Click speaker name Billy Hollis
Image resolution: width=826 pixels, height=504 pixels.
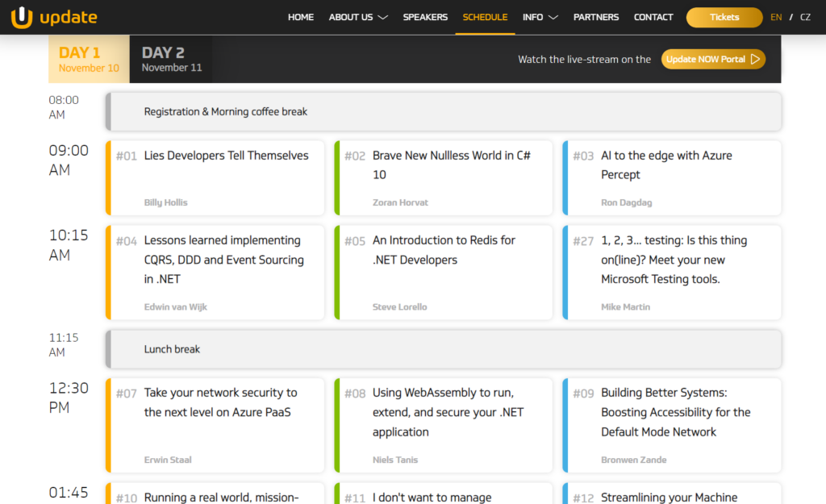point(165,202)
